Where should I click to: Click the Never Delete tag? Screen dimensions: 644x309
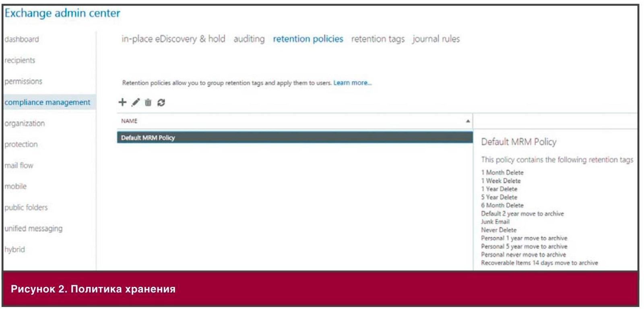click(499, 230)
